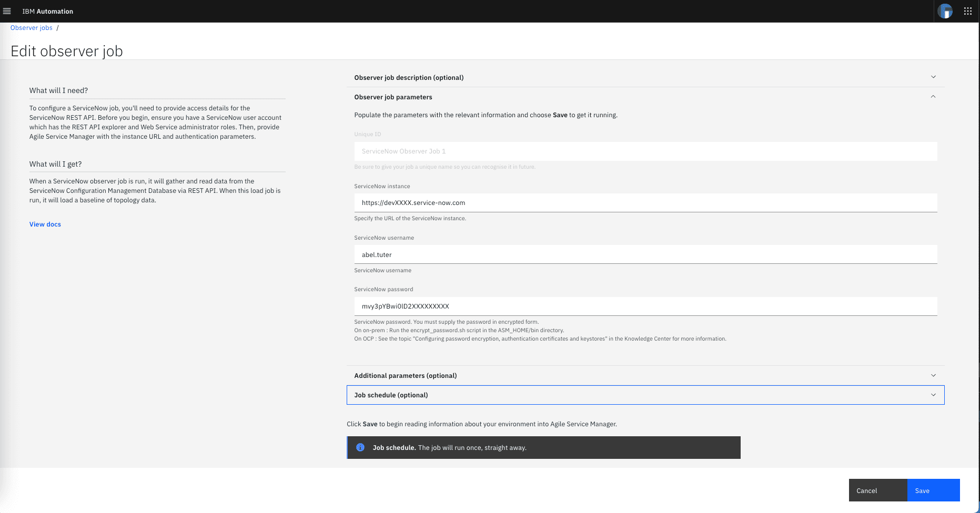Open the hamburger navigation menu
This screenshot has width=980, height=513.
point(7,11)
